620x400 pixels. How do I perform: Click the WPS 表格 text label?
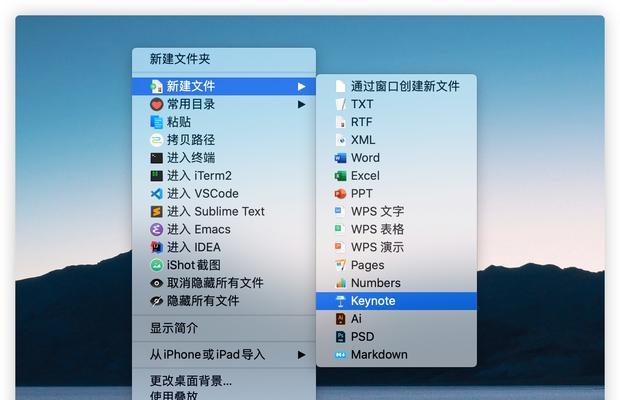pyautogui.click(x=378, y=229)
